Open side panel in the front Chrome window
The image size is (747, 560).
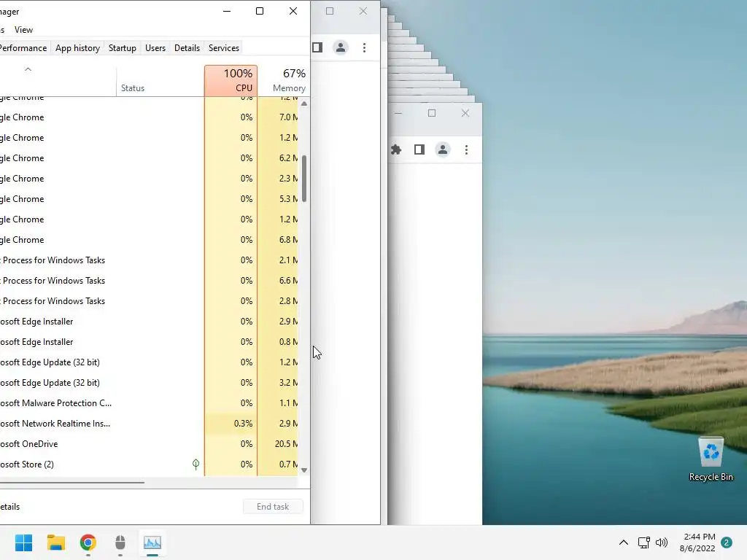419,149
